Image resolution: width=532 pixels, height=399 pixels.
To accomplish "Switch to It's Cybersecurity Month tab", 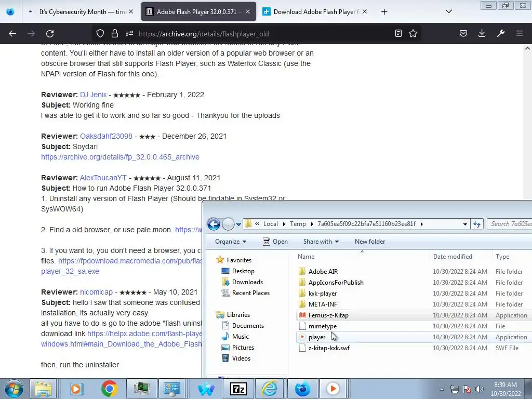I will 82,12.
